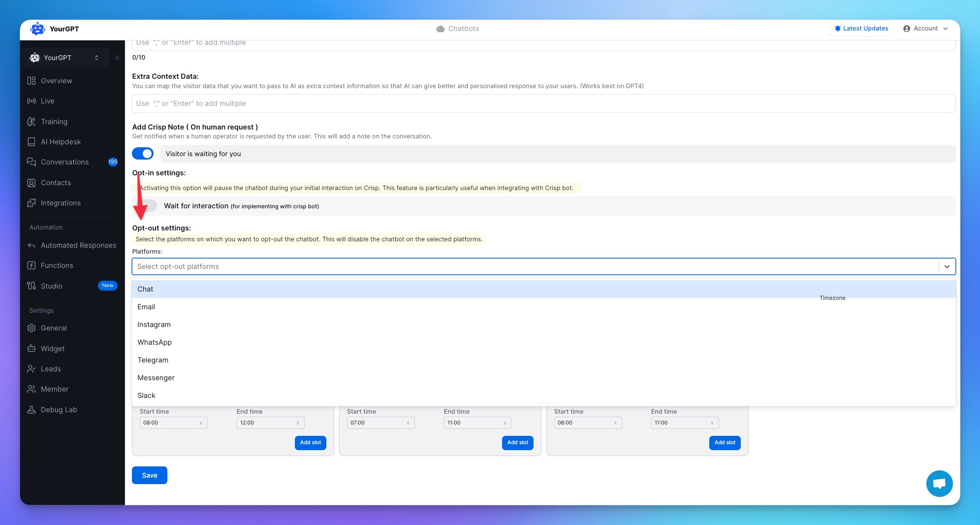
Task: Choose Instagram in the platforms dropdown
Action: (544, 325)
